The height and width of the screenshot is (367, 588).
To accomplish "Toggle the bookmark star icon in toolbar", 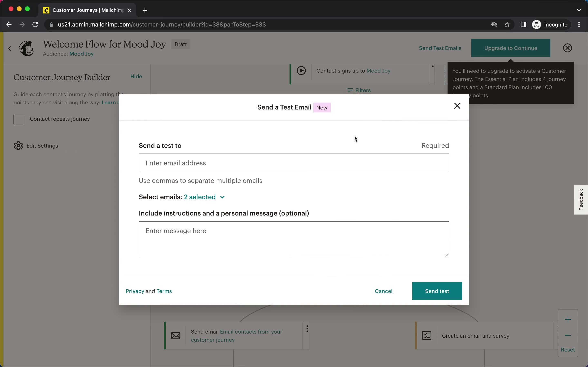I will [x=508, y=24].
